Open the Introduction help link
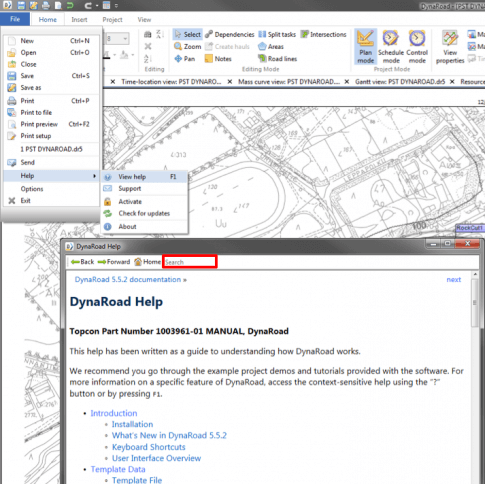 [114, 413]
